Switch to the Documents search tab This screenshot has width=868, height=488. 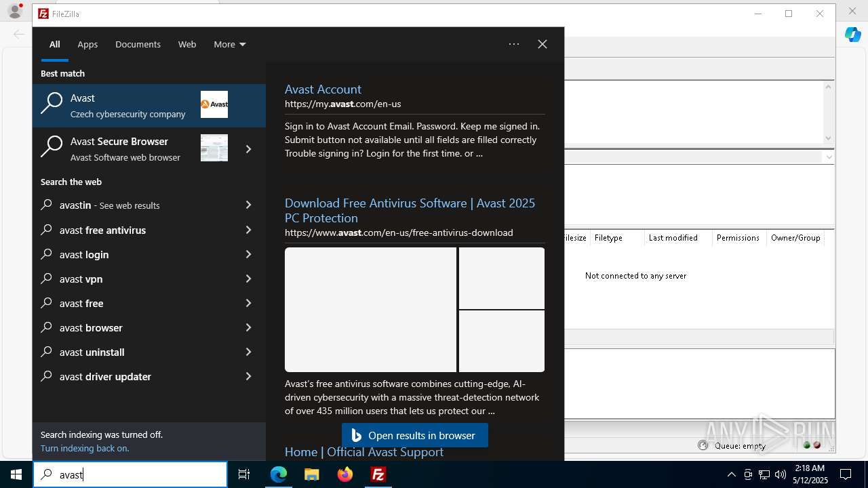138,44
